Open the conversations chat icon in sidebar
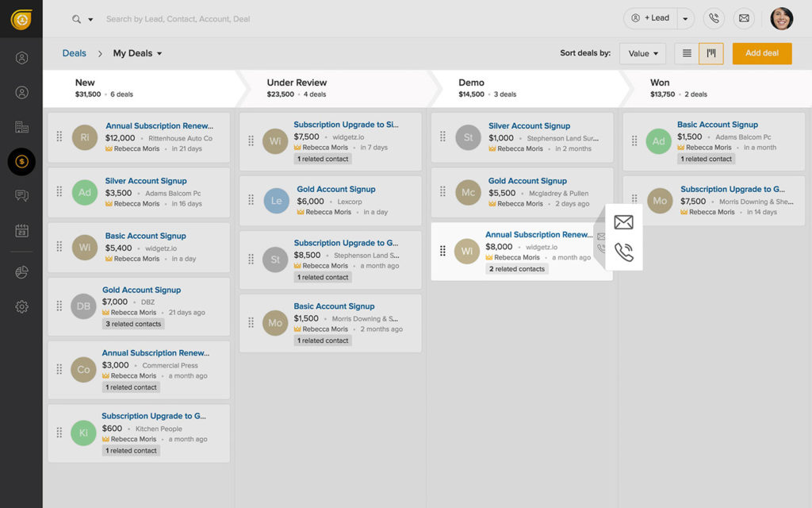Image resolution: width=812 pixels, height=508 pixels. pos(21,196)
